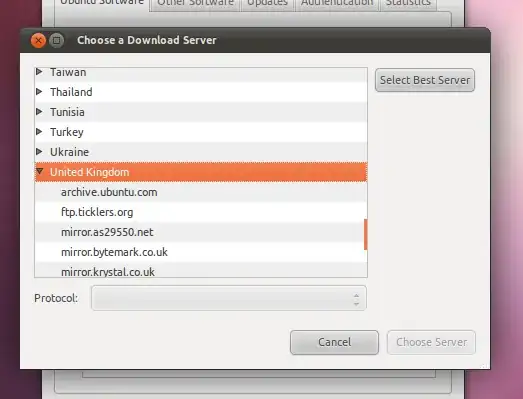Screen dimensions: 523x399
Task: Select the Ukraine country row
Action: (201, 152)
